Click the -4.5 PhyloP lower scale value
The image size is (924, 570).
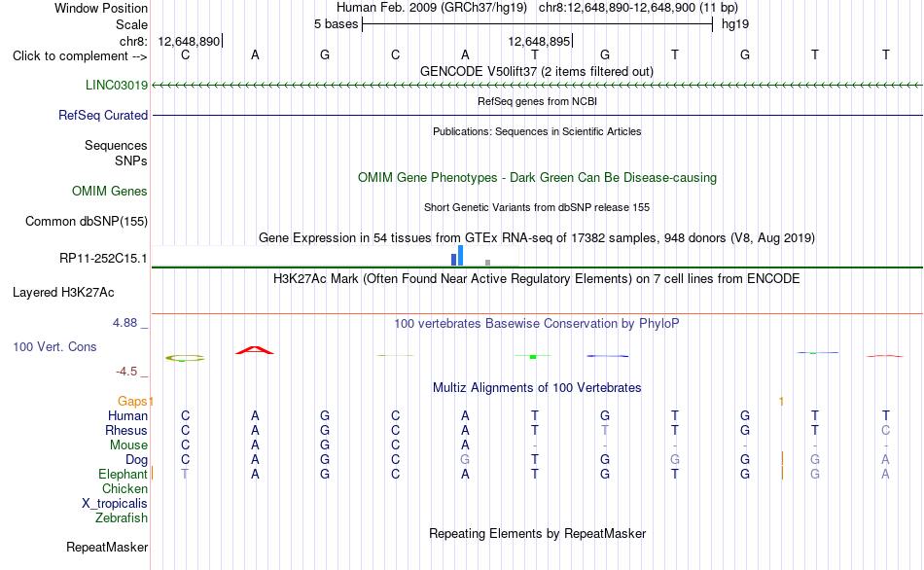[126, 372]
